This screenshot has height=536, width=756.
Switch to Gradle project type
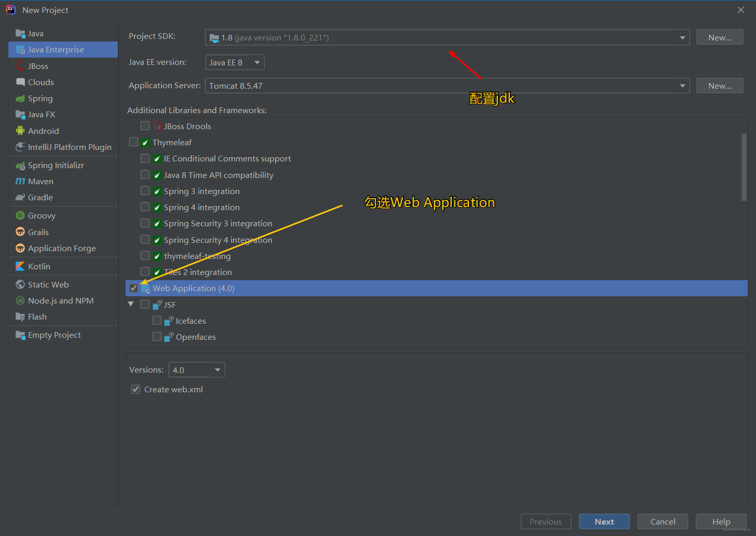pos(63,198)
